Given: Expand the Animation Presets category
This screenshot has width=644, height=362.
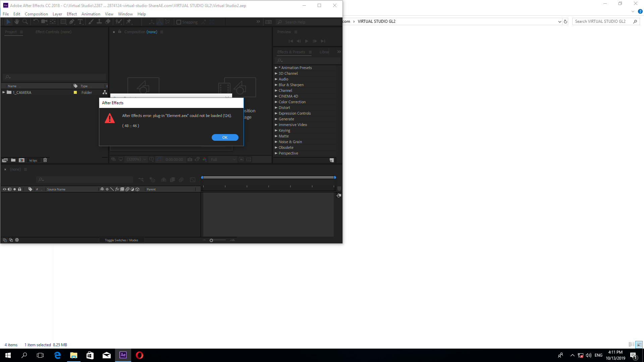Looking at the screenshot, I should pyautogui.click(x=276, y=68).
